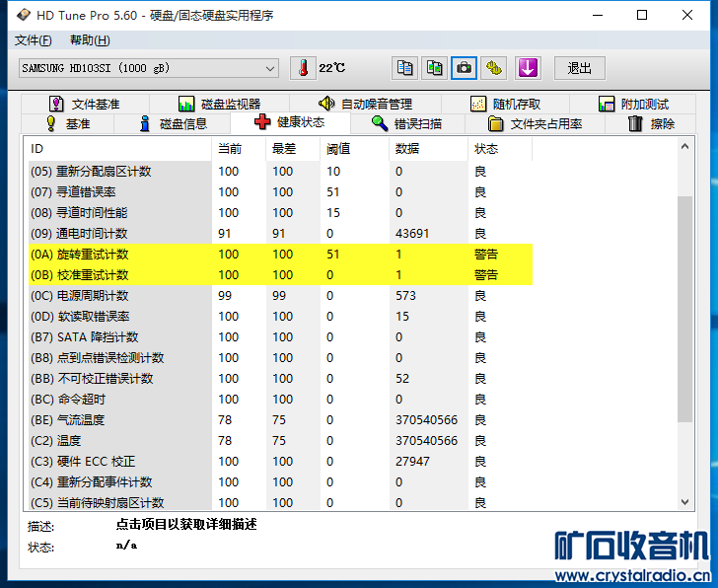Select the (08) 寻道时间性能 row
The width and height of the screenshot is (718, 588).
tap(280, 213)
